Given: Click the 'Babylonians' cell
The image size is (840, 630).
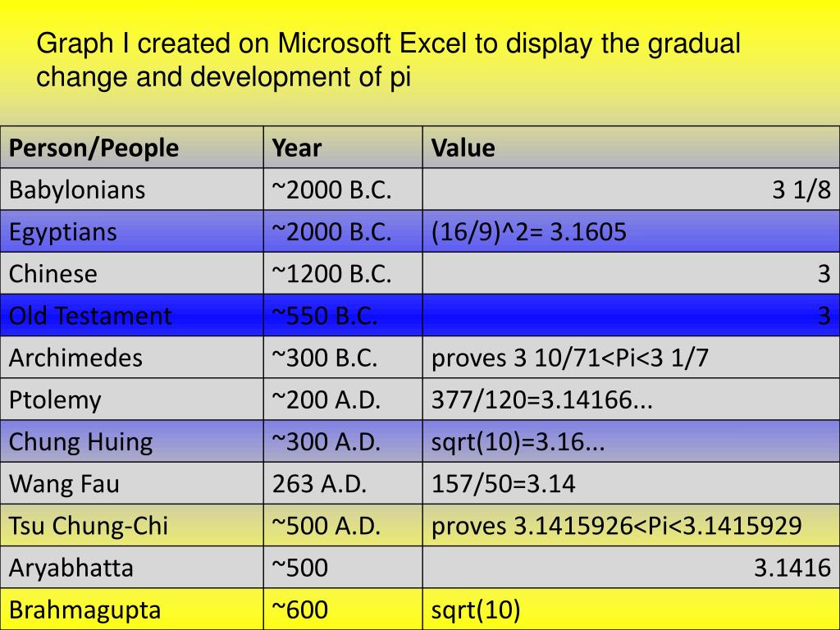Looking at the screenshot, I should click(x=132, y=189).
